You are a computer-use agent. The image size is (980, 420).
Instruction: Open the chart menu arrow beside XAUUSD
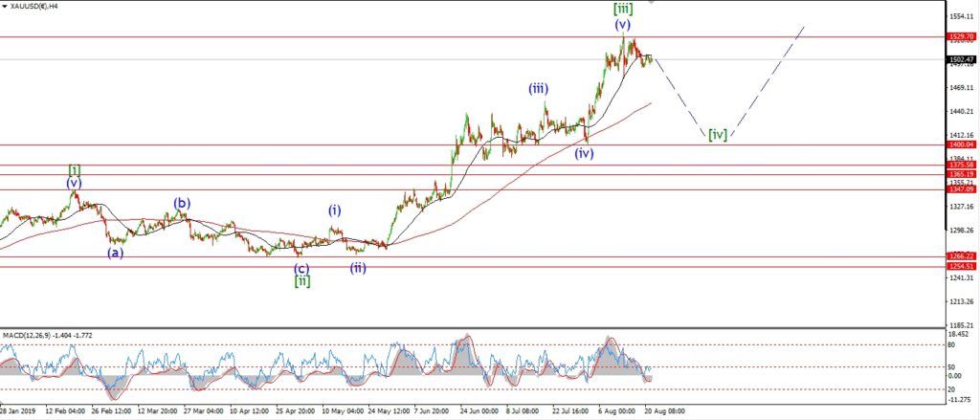[x=4, y=5]
